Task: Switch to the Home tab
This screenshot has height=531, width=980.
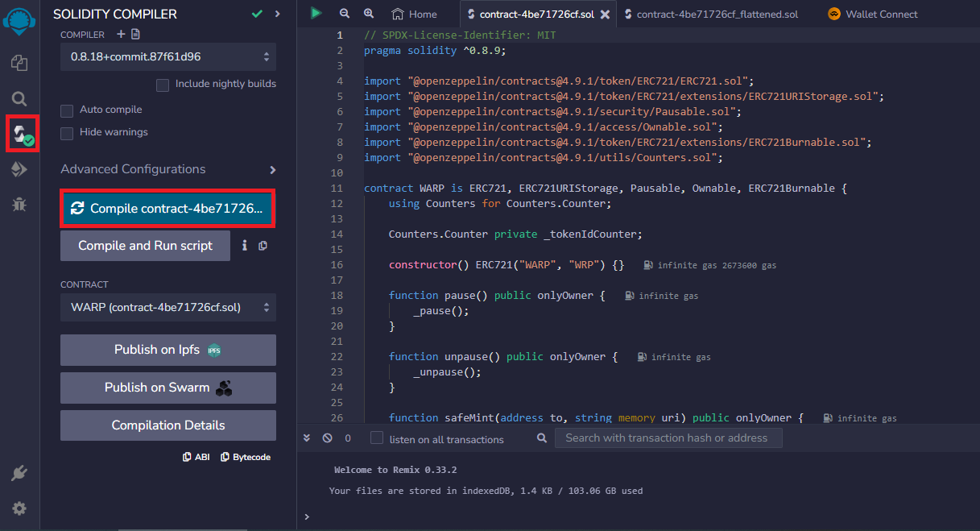Action: pyautogui.click(x=414, y=14)
